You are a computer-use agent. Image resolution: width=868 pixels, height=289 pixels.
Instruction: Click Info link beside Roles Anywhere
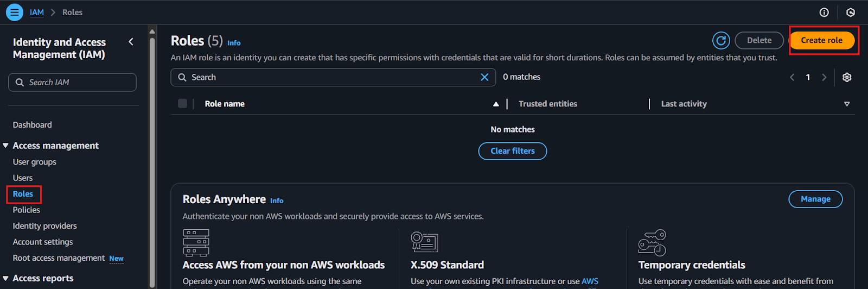277,200
